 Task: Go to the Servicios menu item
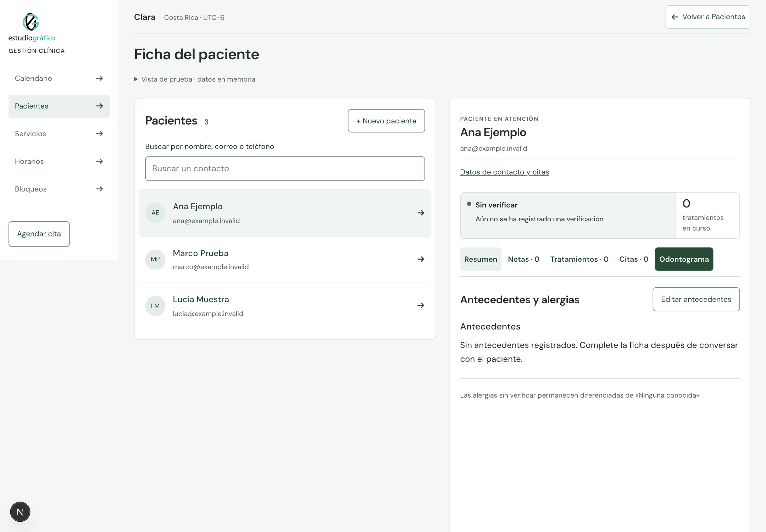coord(59,134)
